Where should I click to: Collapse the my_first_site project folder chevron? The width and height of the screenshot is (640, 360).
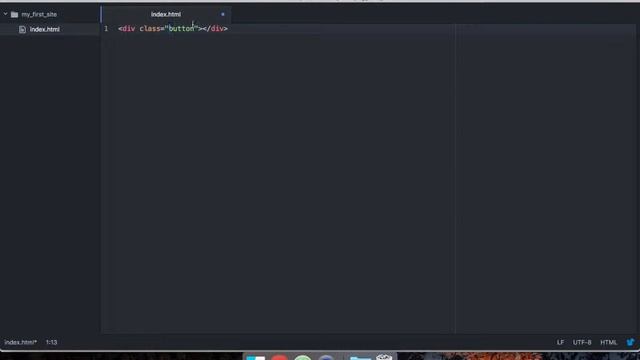(5, 14)
